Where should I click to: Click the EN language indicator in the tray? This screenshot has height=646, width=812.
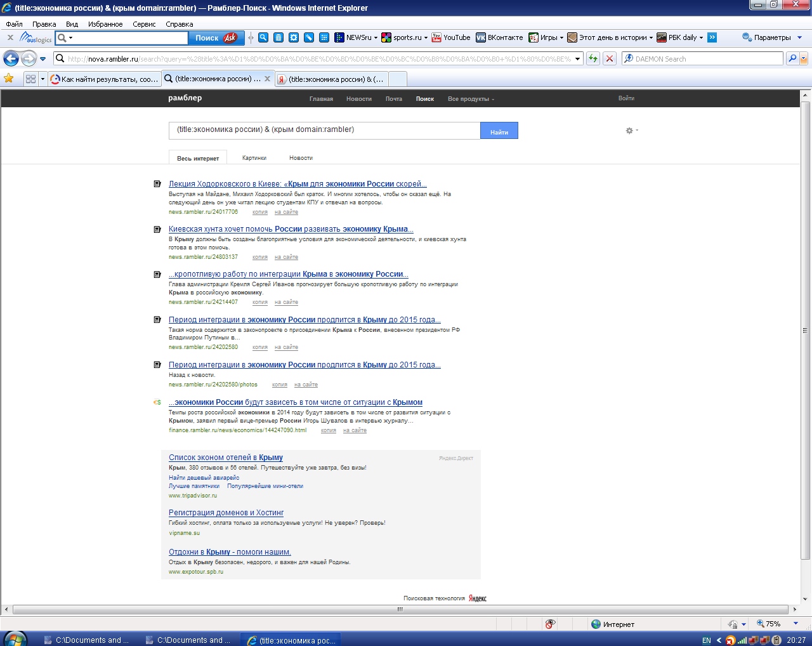coord(707,640)
